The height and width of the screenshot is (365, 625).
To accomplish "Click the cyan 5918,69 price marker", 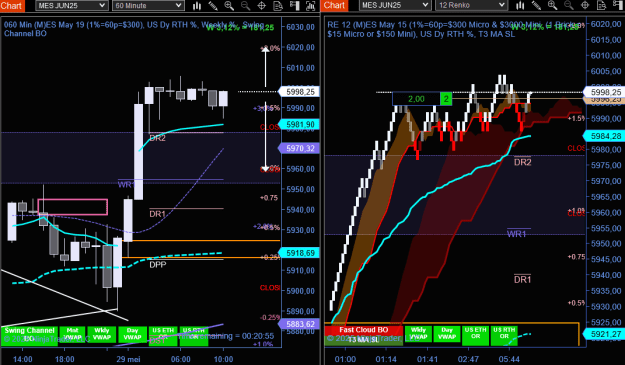I will pyautogui.click(x=299, y=253).
